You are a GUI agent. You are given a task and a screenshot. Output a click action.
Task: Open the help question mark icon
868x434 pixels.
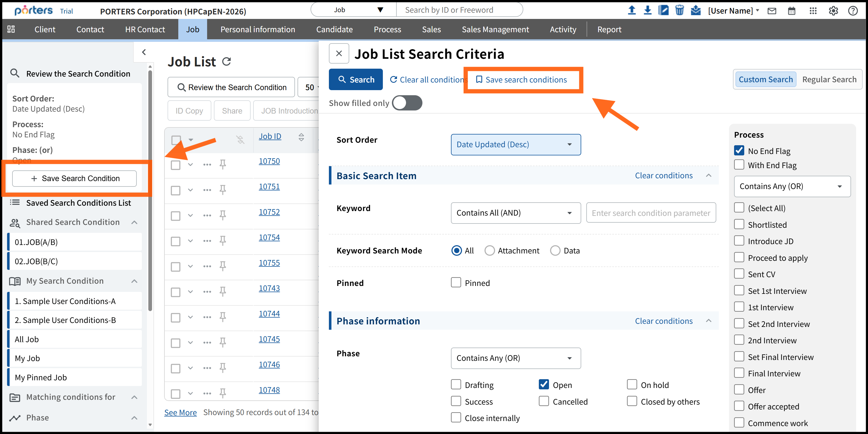click(x=852, y=11)
